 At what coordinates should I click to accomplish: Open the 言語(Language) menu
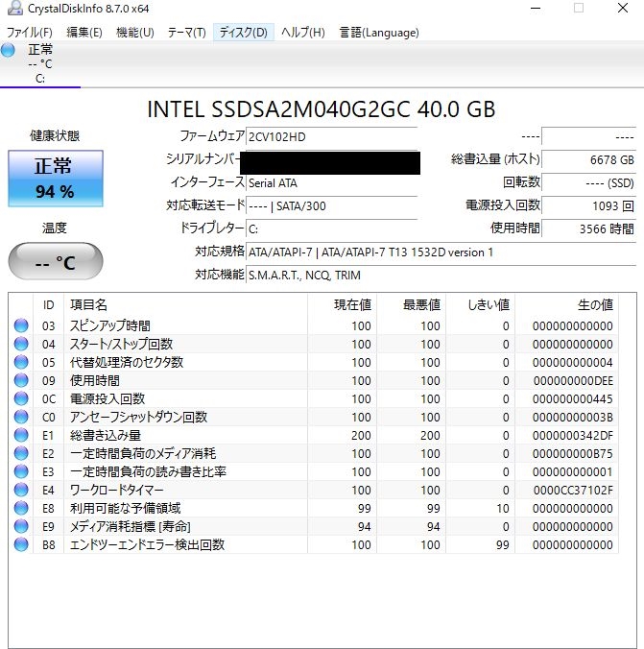(379, 33)
